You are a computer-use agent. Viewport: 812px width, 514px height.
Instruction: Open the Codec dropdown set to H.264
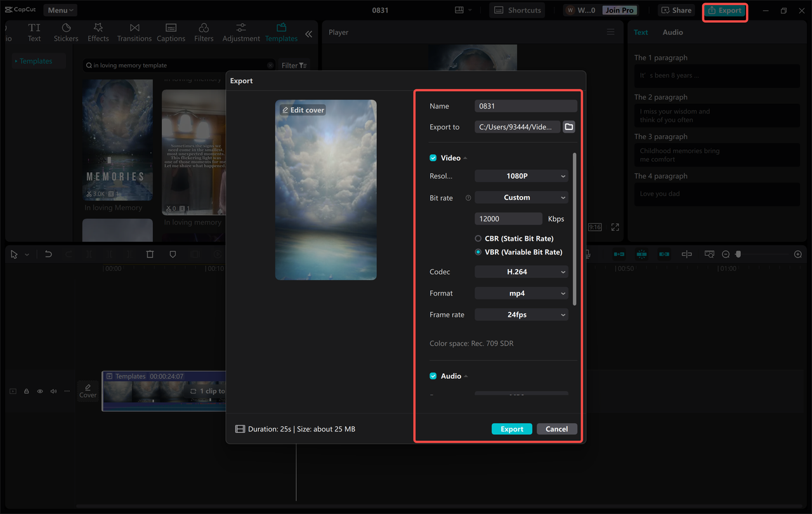click(521, 272)
